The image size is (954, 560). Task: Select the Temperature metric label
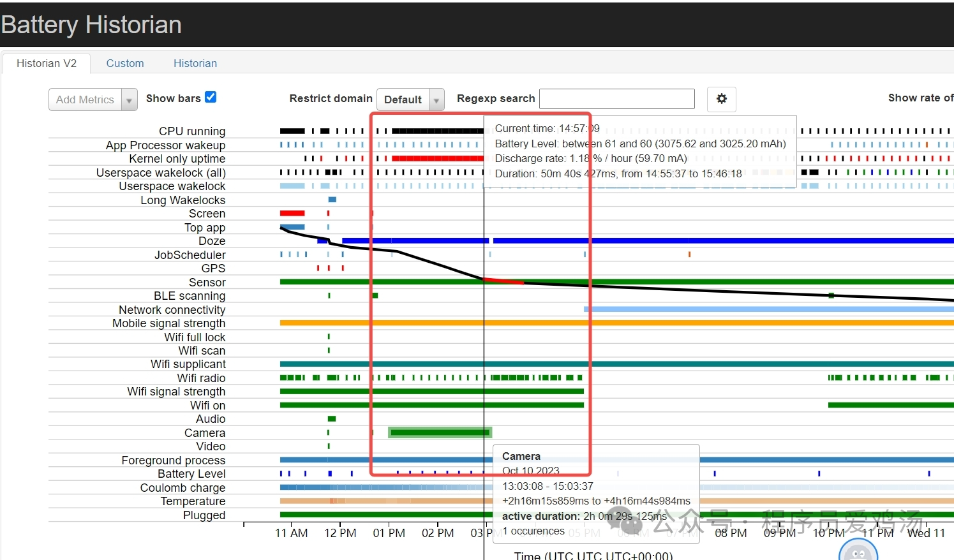(193, 501)
